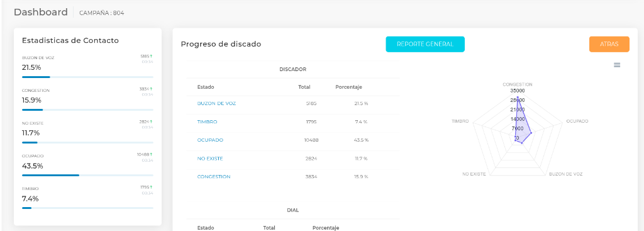Screen dimensions: 644x231
Task: Click the OCUPADO progress bar in statistics
Action: (87, 175)
